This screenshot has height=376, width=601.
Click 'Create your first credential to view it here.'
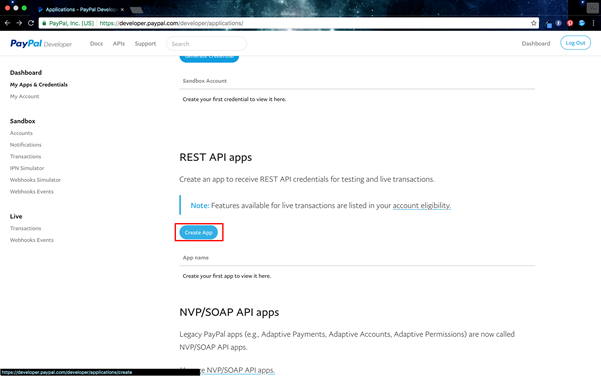click(234, 99)
